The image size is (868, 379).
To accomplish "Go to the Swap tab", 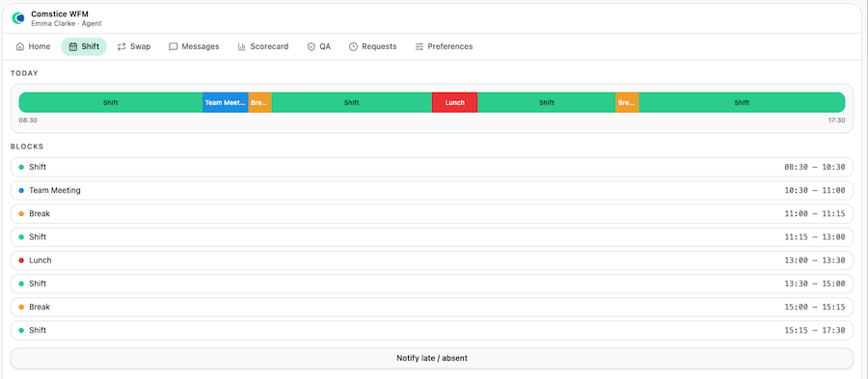I will [x=134, y=46].
